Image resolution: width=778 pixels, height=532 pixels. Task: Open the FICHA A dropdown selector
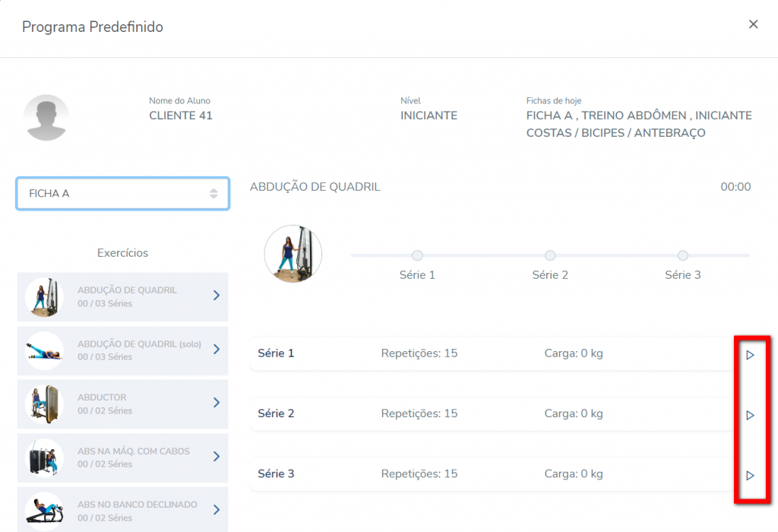pyautogui.click(x=122, y=194)
